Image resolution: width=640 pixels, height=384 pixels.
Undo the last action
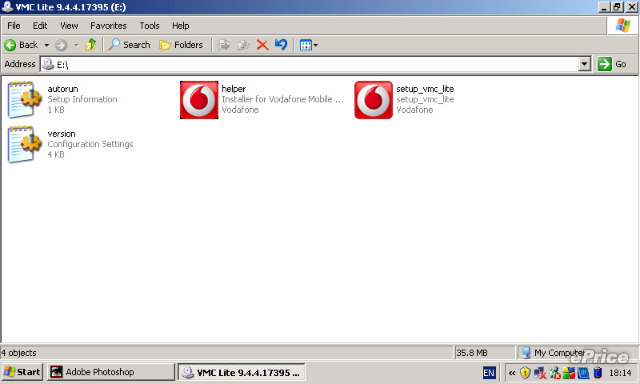click(x=281, y=44)
